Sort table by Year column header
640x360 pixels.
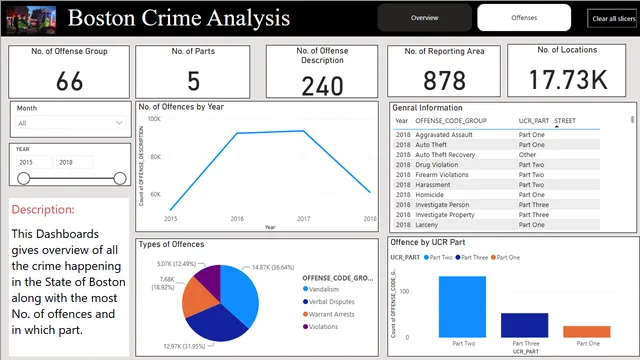[401, 121]
